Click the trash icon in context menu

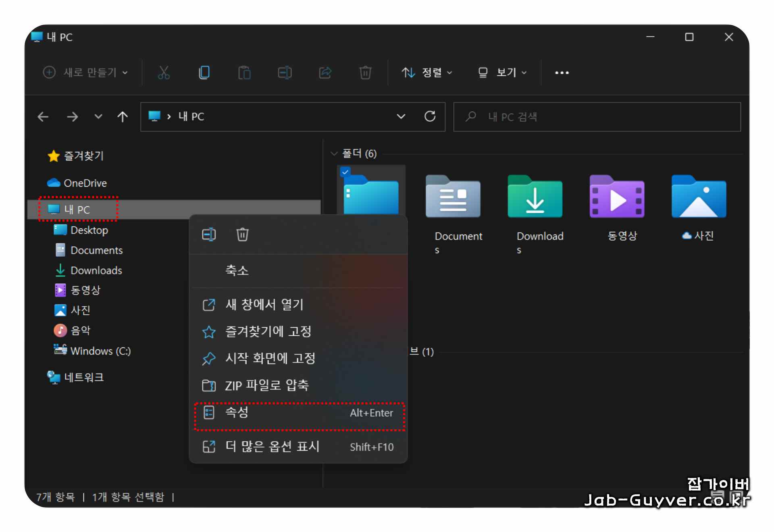tap(242, 235)
